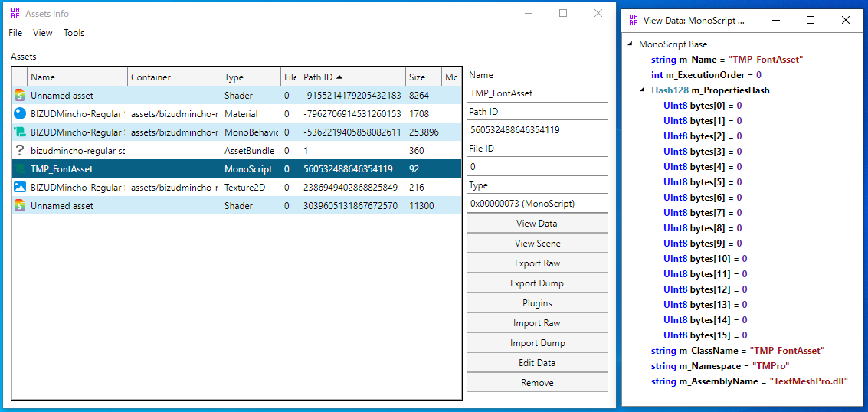Collapse the MonoScript Base tree node
The height and width of the screenshot is (412, 868).
coord(630,44)
